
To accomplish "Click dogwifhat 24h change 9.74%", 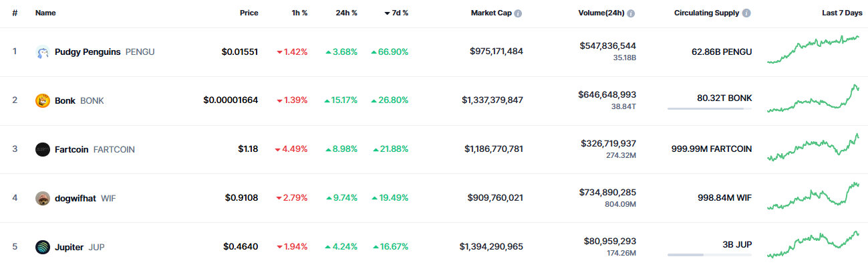I will coord(341,198).
